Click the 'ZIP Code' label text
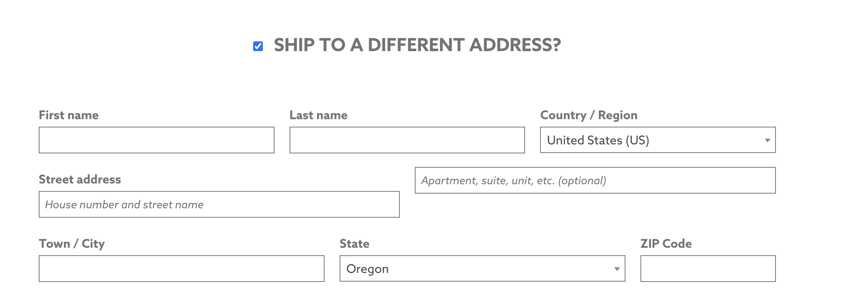 coord(666,244)
